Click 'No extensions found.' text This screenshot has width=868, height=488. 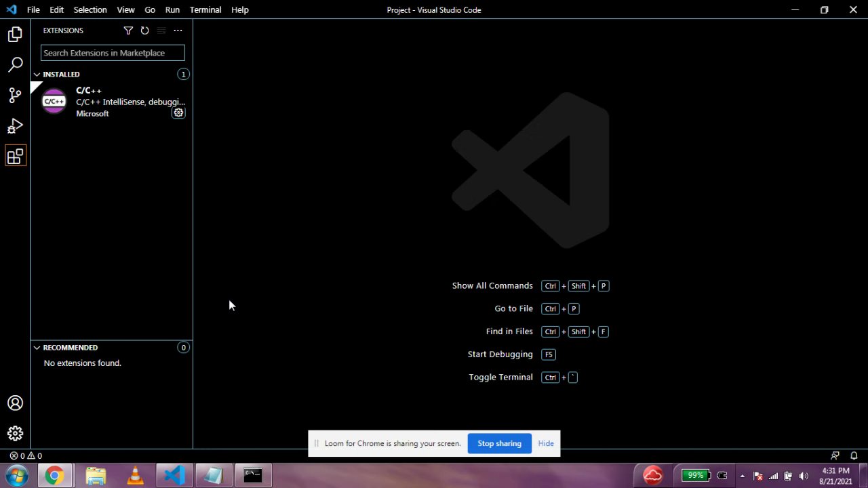pos(82,363)
